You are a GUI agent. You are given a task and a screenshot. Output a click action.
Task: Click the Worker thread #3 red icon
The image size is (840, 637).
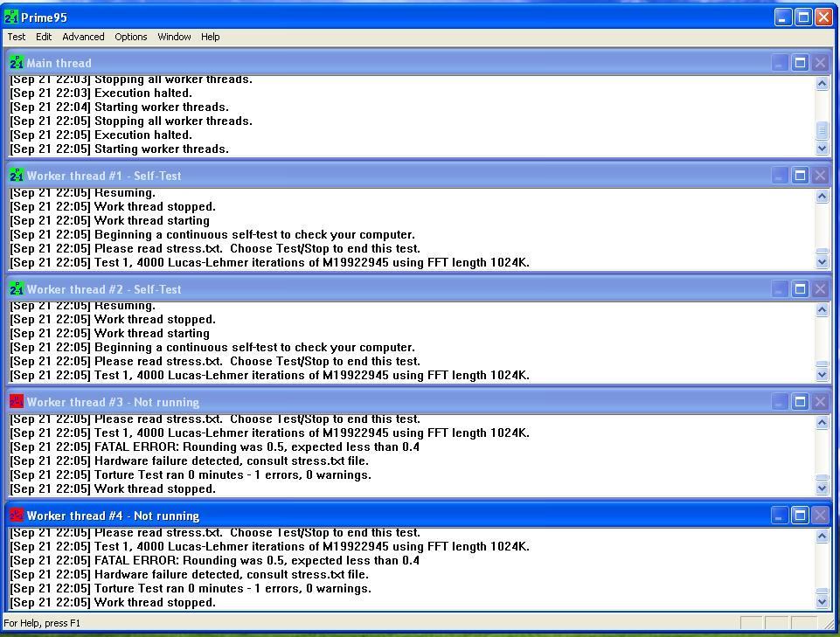pos(16,402)
